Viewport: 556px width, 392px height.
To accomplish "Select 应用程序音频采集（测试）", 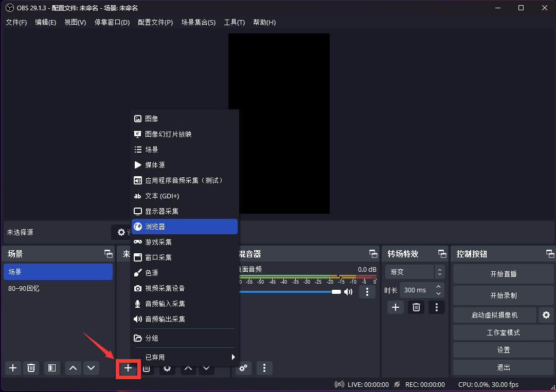I will [185, 181].
